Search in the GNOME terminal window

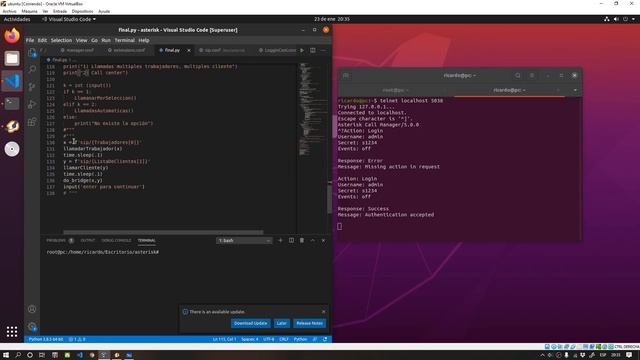tap(518, 76)
